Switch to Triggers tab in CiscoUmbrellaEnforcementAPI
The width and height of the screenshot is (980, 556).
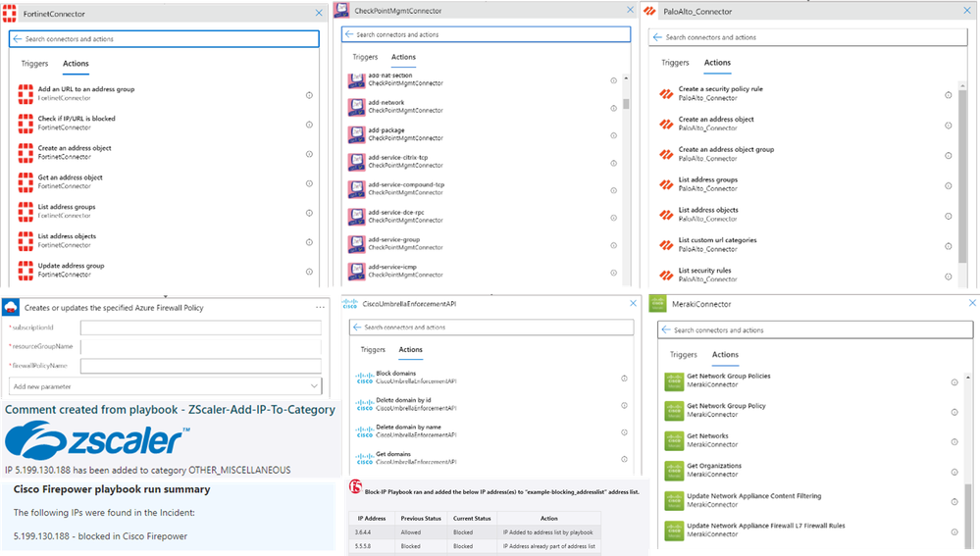pyautogui.click(x=373, y=350)
